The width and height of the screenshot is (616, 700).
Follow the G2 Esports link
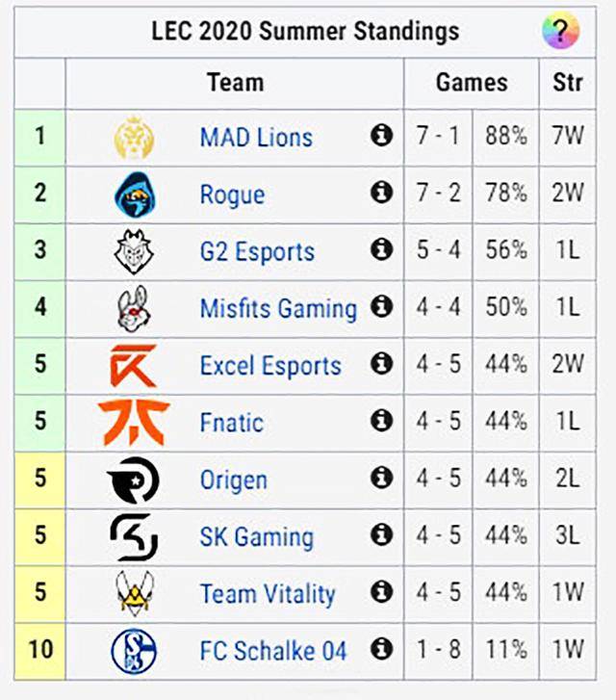click(x=257, y=252)
